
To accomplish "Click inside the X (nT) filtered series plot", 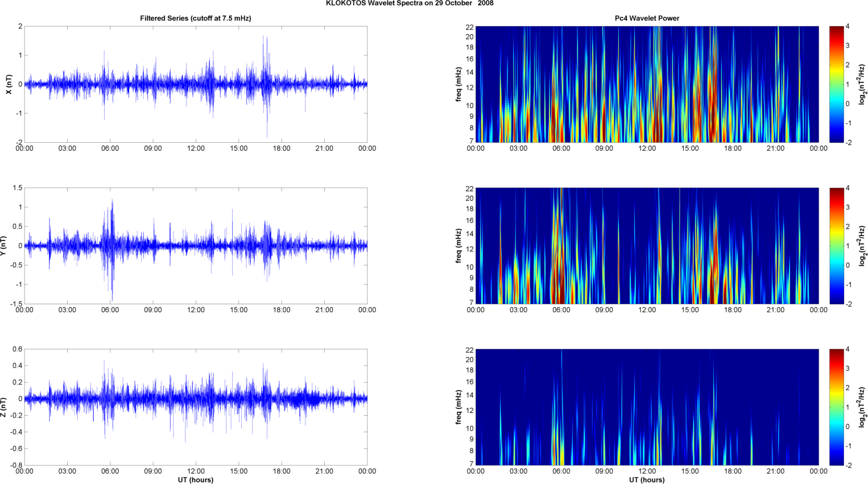I will pyautogui.click(x=195, y=84).
